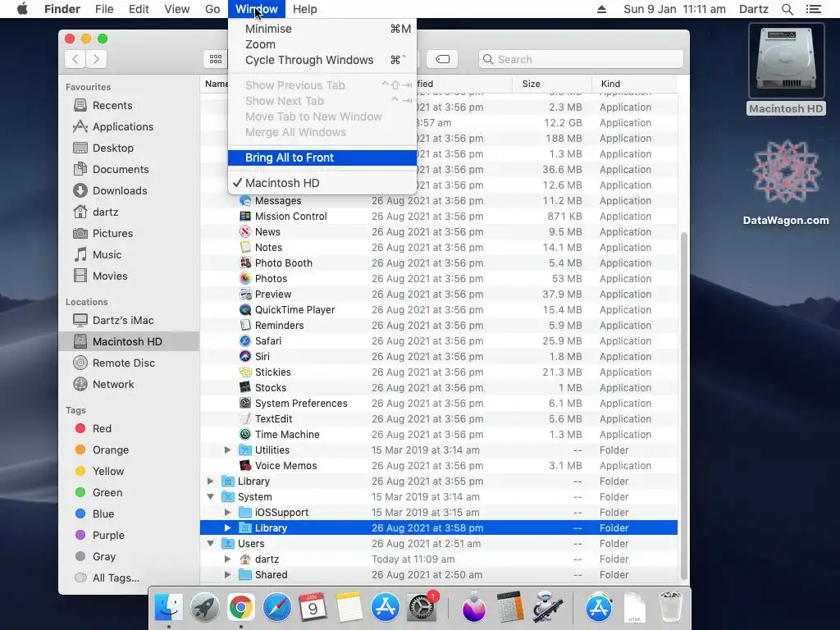This screenshot has width=840, height=630.
Task: Open Safari compass icon in Dock
Action: 277,607
